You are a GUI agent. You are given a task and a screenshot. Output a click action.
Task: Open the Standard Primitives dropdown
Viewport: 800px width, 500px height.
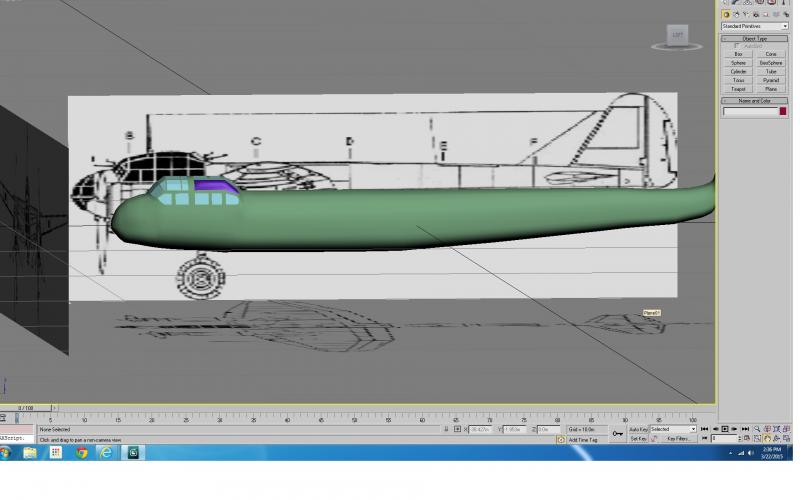[x=755, y=26]
